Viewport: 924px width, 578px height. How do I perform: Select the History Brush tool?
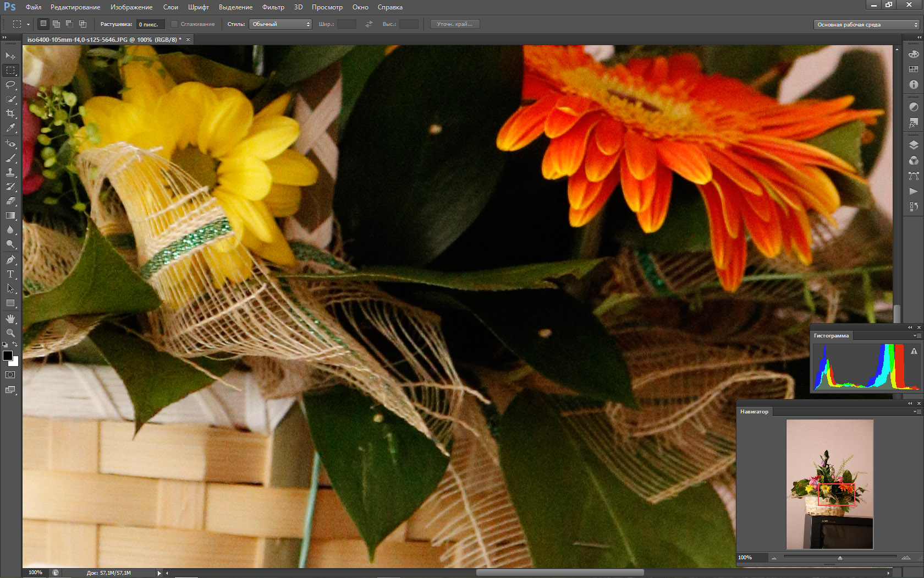click(x=10, y=187)
